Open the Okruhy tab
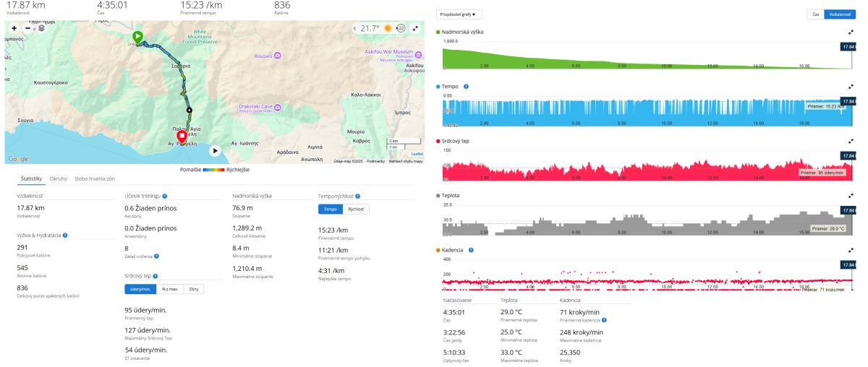Viewport: 868px width, 367px height. coord(59,178)
